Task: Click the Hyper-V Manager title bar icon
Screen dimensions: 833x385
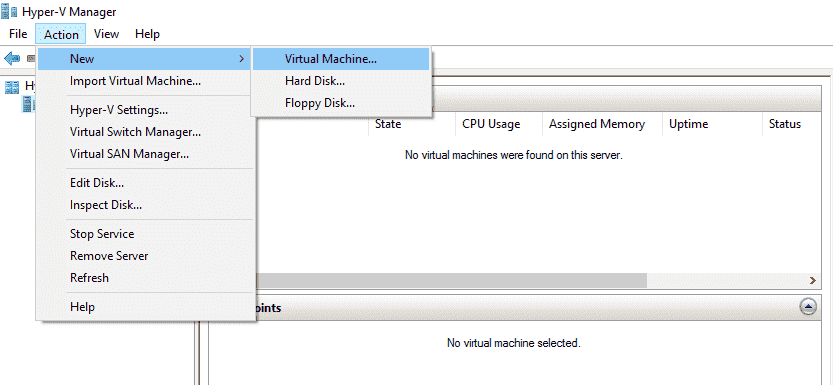Action: [10, 12]
